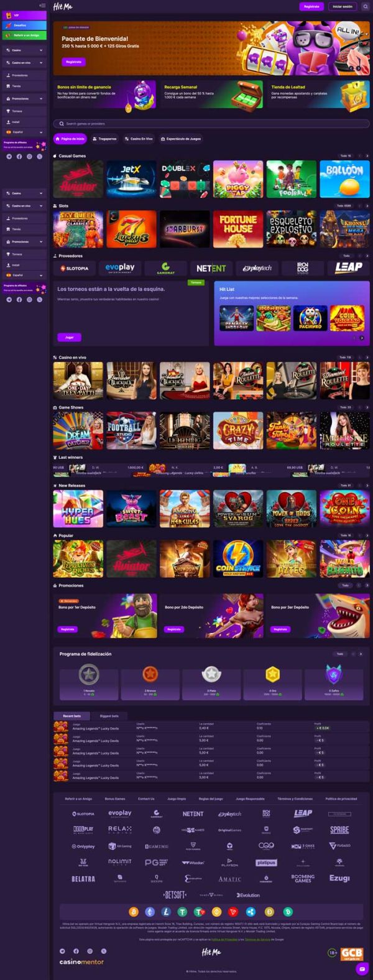Collapse the sidebar using the menu icon

click(x=42, y=6)
